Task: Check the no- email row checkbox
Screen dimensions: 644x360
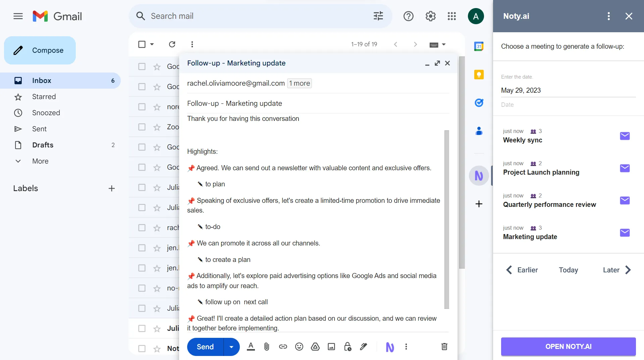Action: point(142,288)
